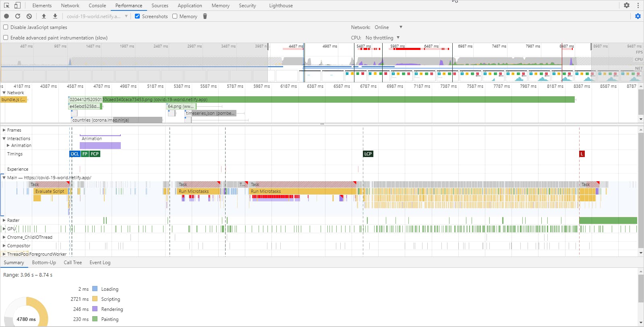Screen dimensions: 644x327
Task: Click the FCP timing marker
Action: click(x=95, y=154)
